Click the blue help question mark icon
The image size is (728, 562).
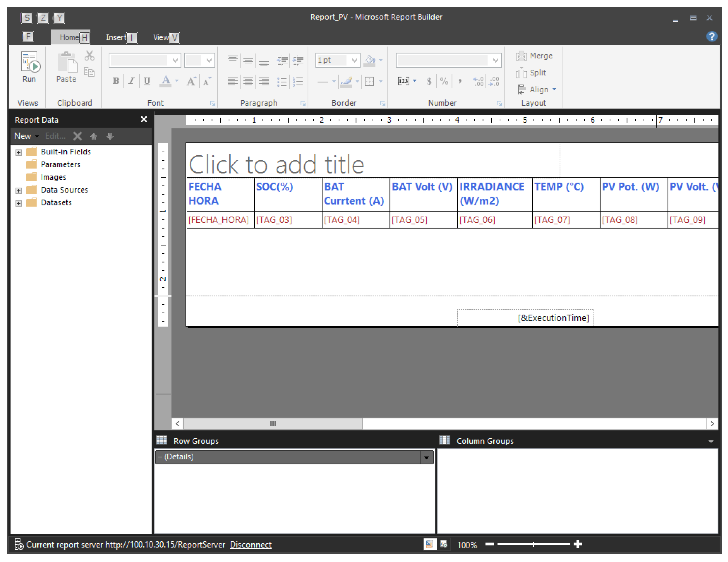pos(711,36)
